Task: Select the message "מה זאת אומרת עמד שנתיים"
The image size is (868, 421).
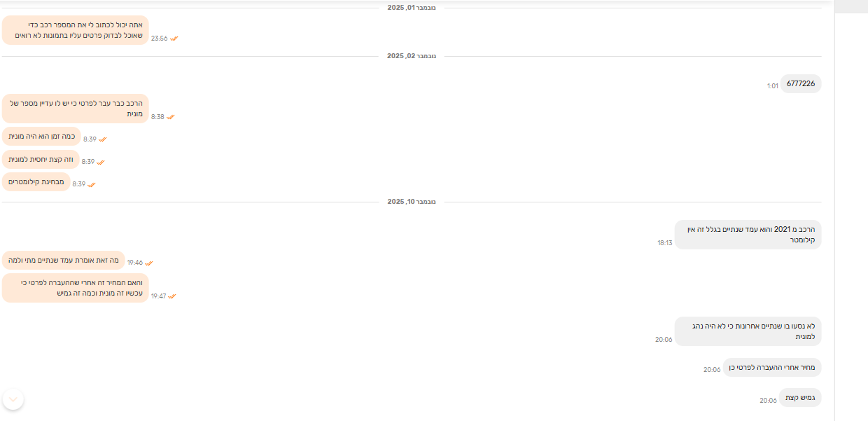Action: (64, 260)
